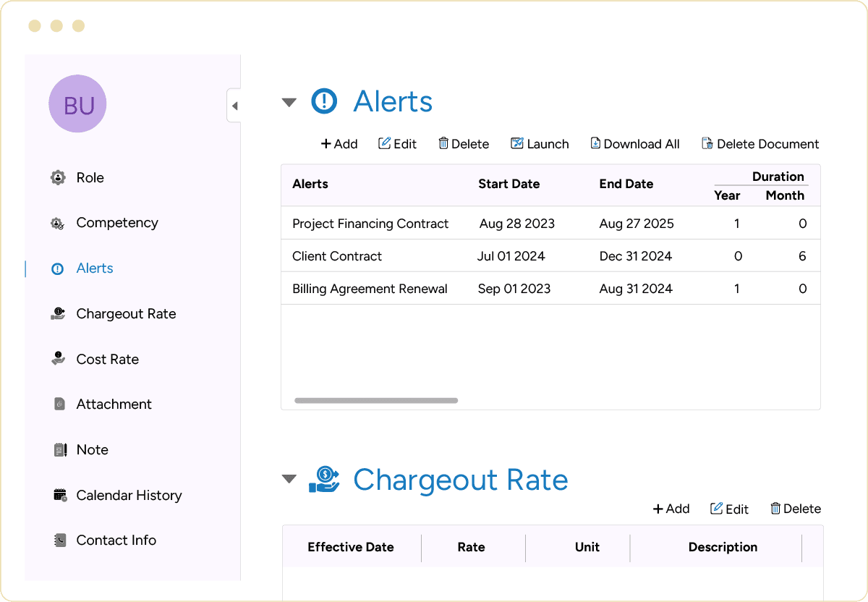The height and width of the screenshot is (602, 868).
Task: Click Edit in the Alerts toolbar
Action: 398,144
